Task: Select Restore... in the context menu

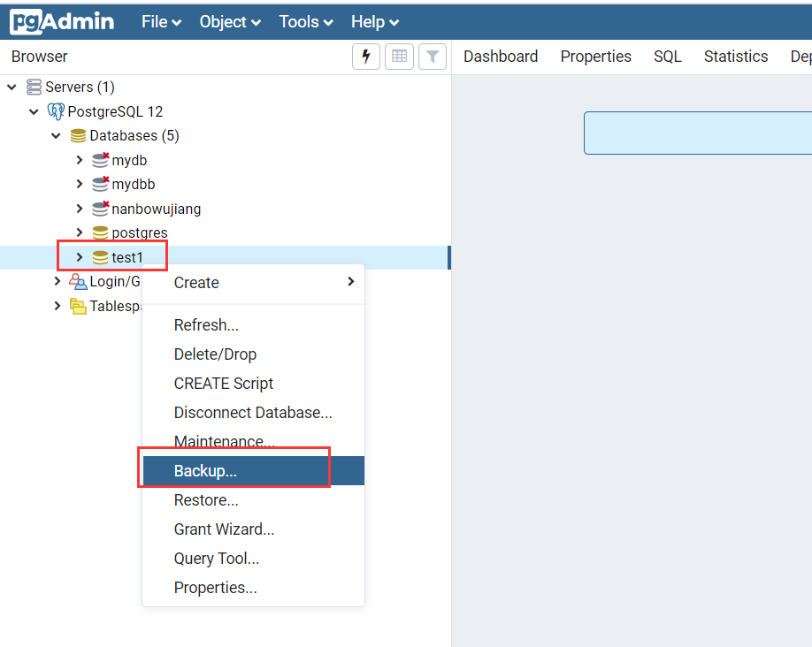Action: point(206,500)
